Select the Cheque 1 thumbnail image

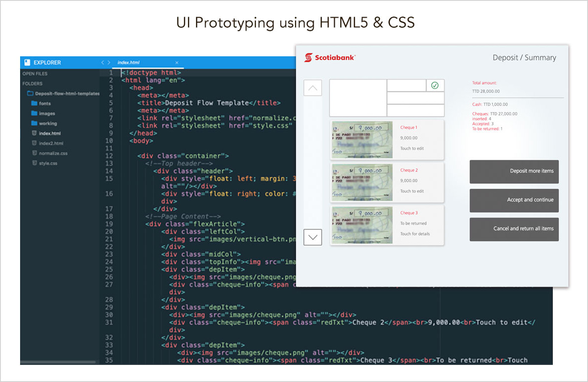(x=362, y=140)
